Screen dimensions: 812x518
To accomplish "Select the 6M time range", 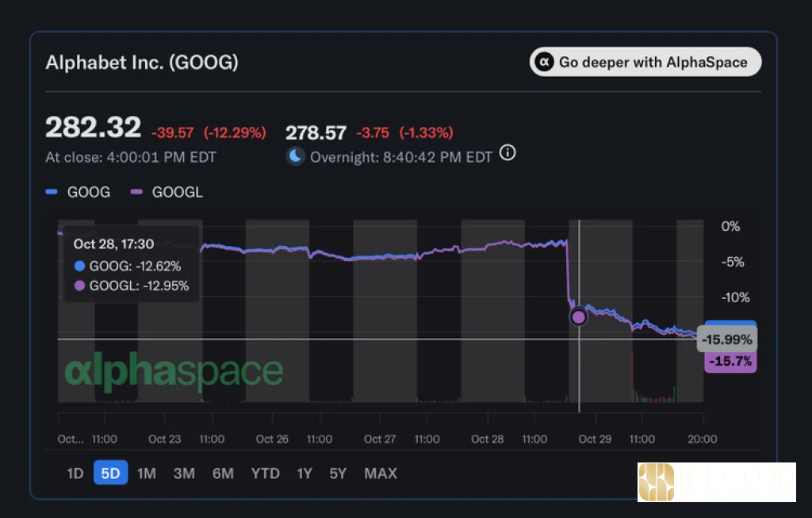I will pyautogui.click(x=223, y=474).
